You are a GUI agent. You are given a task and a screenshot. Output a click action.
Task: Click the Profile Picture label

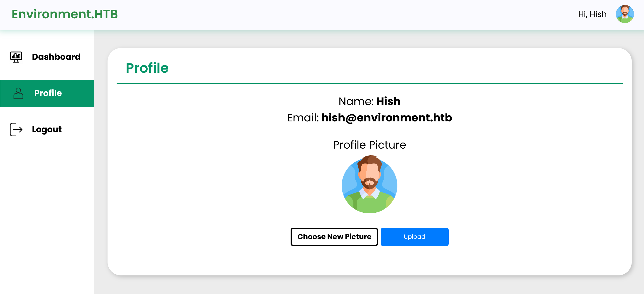pos(369,145)
